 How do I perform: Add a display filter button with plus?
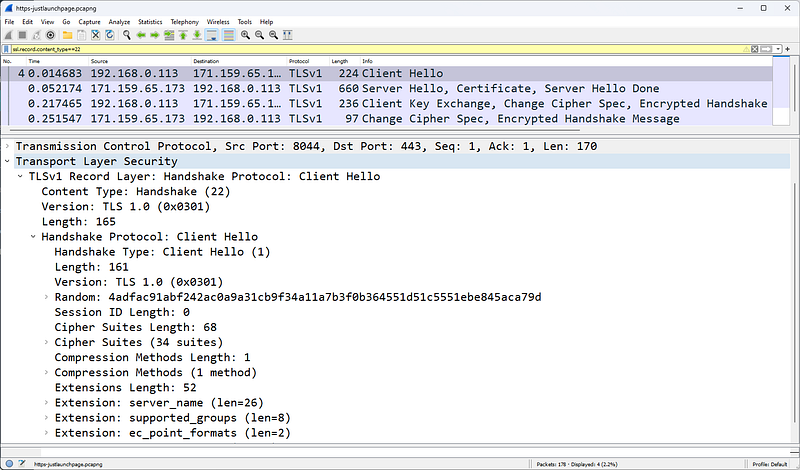pyautogui.click(x=788, y=49)
